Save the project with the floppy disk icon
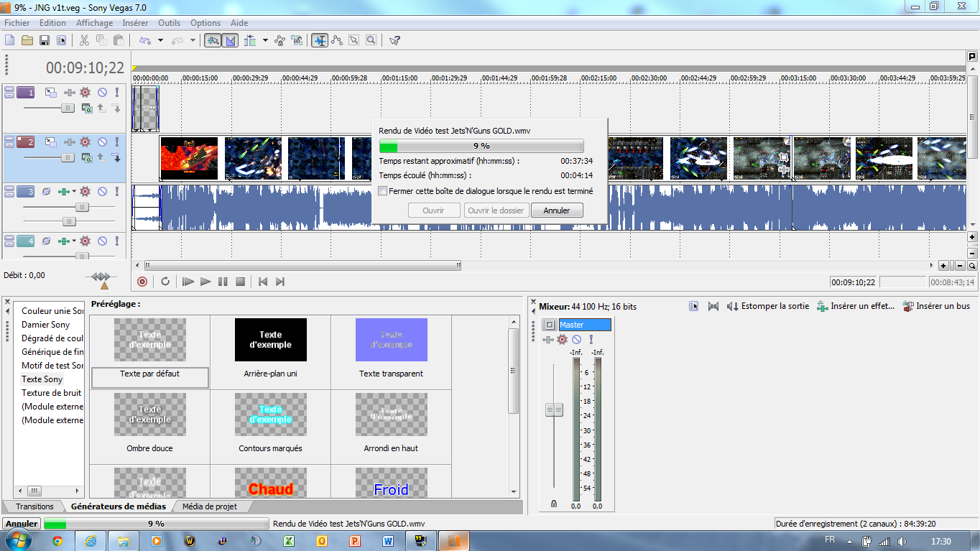Image resolution: width=980 pixels, height=551 pixels. click(44, 40)
